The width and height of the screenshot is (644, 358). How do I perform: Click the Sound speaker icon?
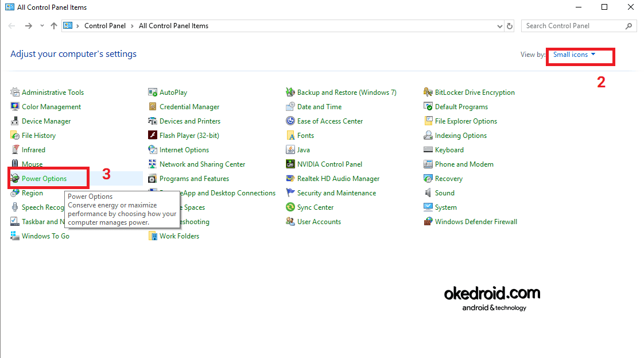coord(428,193)
